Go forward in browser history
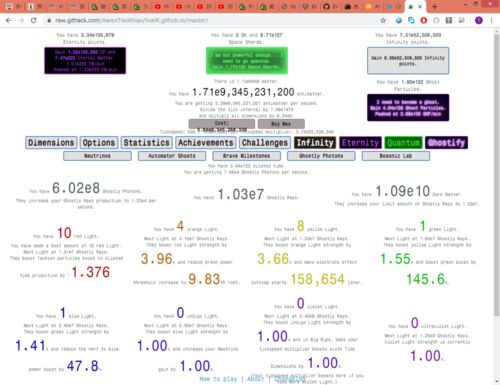The width and height of the screenshot is (500, 385). click(21, 20)
